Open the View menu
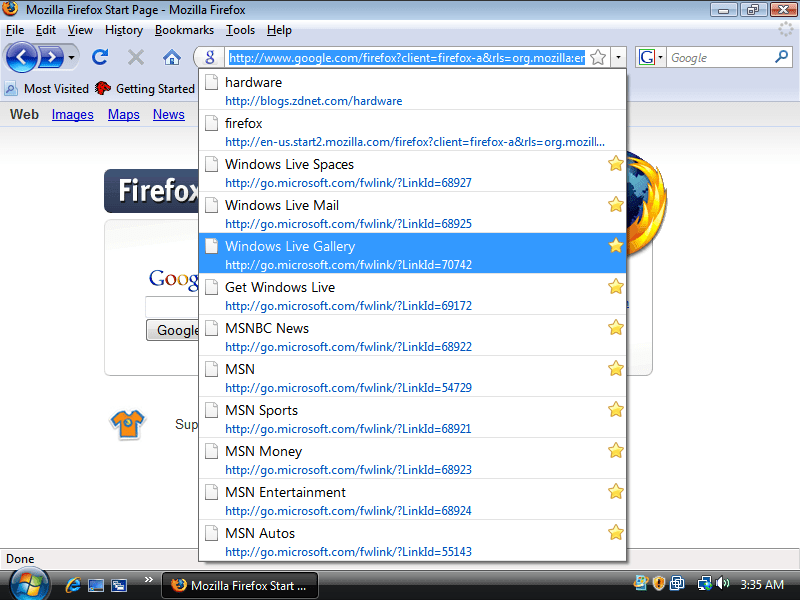800x600 pixels. point(80,30)
